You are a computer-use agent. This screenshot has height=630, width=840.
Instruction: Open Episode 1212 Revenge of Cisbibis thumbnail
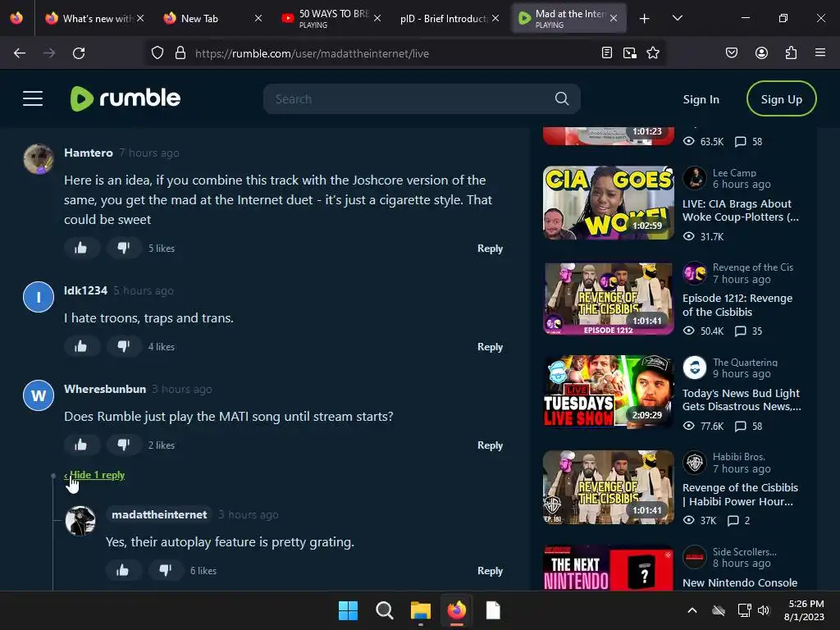[608, 298]
